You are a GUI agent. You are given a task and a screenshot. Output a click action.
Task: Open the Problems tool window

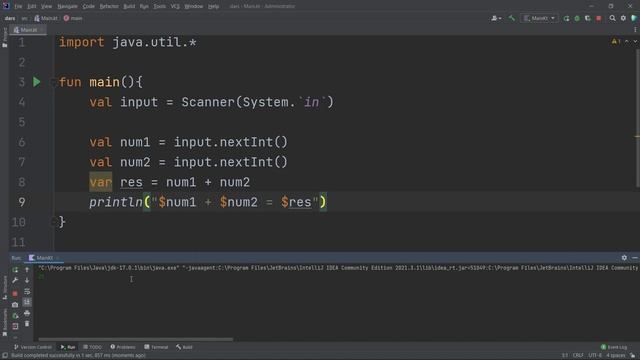click(123, 347)
